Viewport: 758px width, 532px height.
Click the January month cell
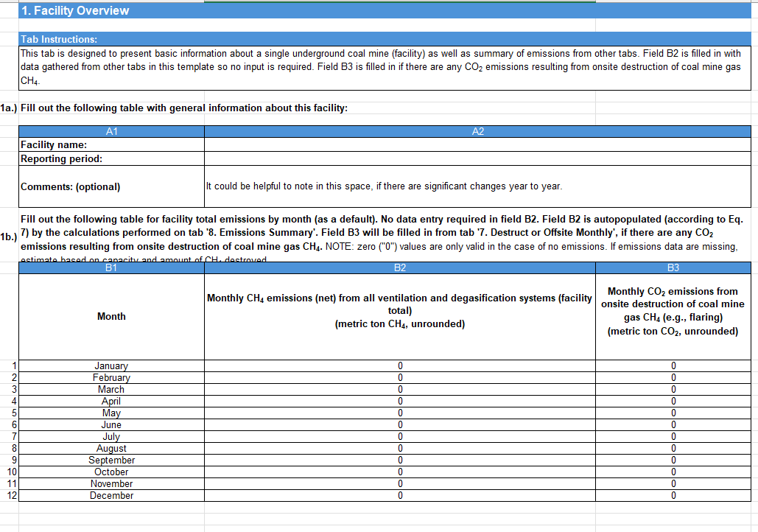tap(111, 365)
